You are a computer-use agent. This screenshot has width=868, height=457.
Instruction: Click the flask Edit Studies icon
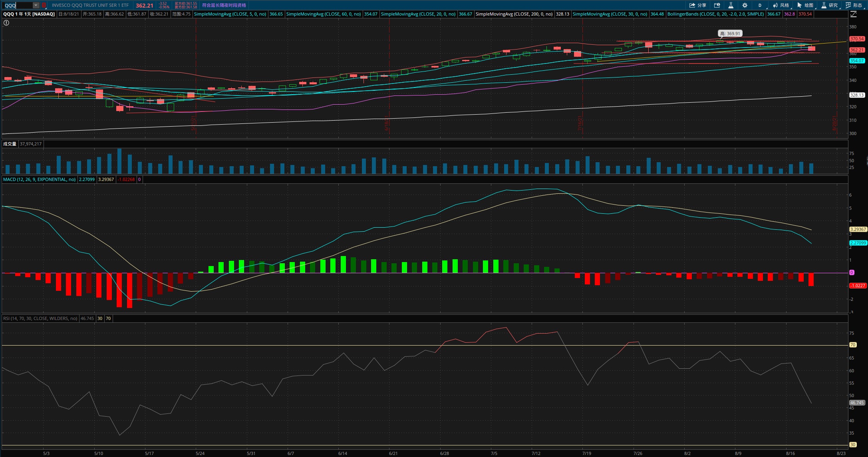click(x=731, y=5)
